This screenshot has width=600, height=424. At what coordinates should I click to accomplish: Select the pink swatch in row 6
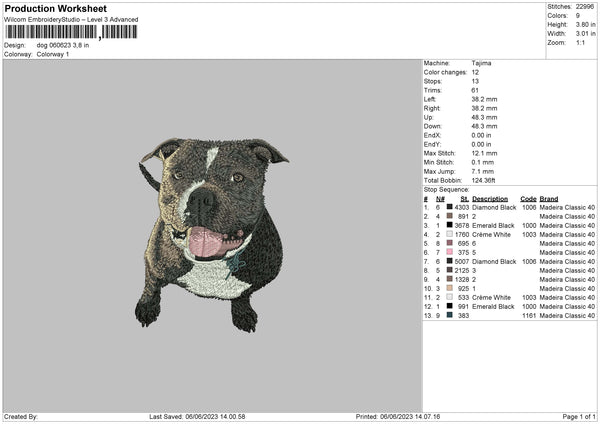tap(450, 252)
